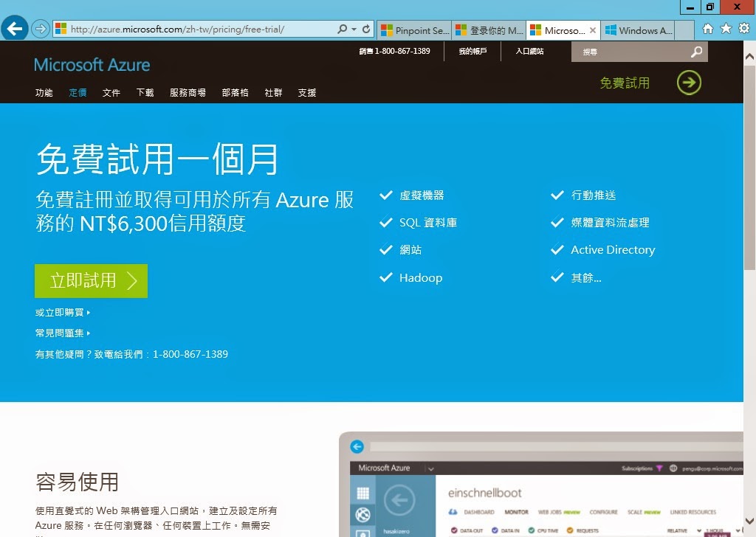Click the address bar search magnifier icon
Screen dimensions: 756x537
342,29
